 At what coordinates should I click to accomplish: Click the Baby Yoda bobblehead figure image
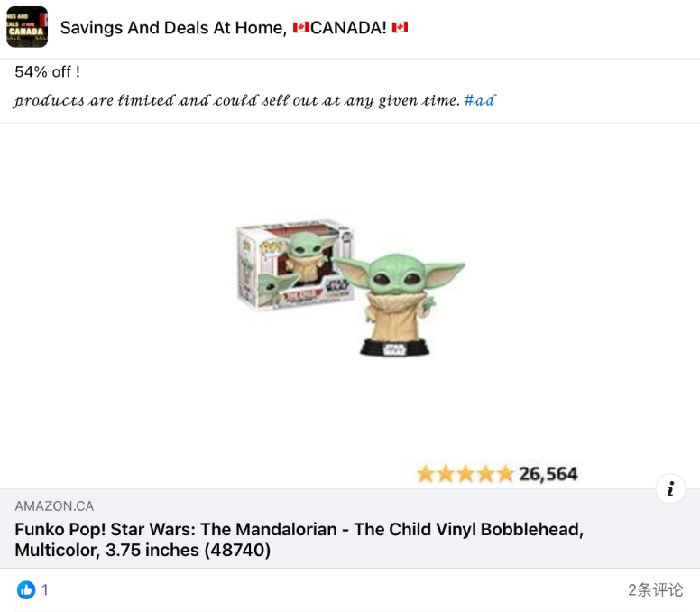399,305
